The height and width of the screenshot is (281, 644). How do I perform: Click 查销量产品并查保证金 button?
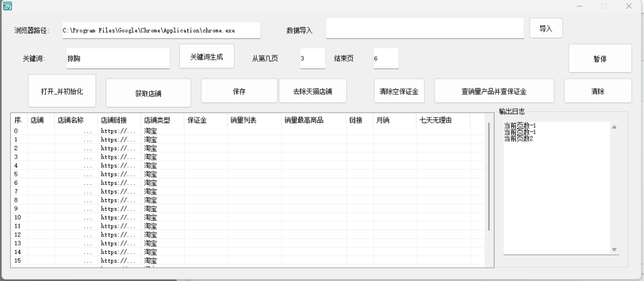coord(494,91)
